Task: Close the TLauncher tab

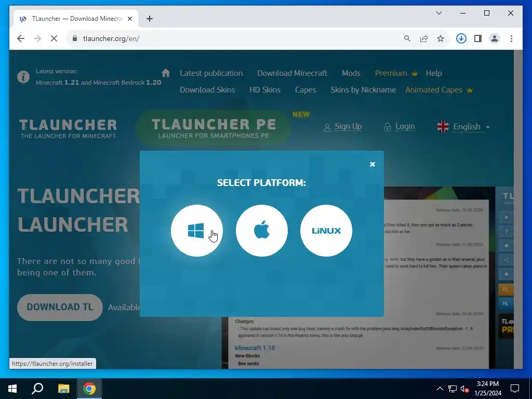Action: [129, 19]
